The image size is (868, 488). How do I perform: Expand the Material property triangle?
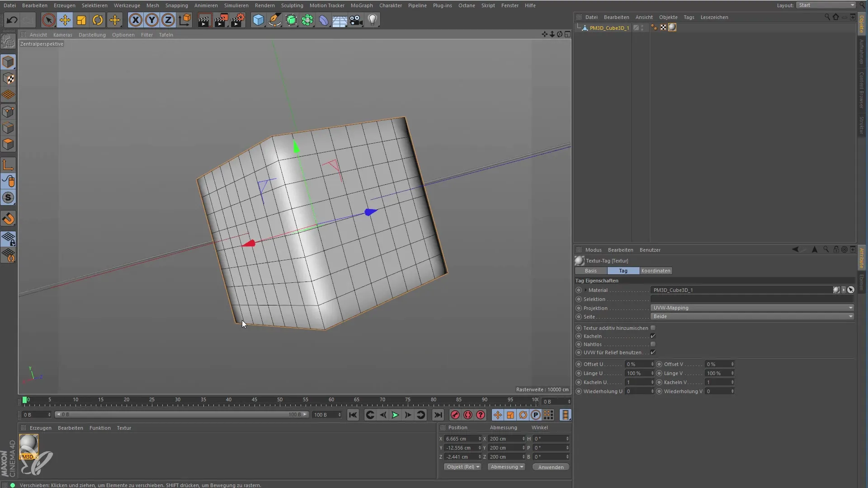click(x=585, y=290)
